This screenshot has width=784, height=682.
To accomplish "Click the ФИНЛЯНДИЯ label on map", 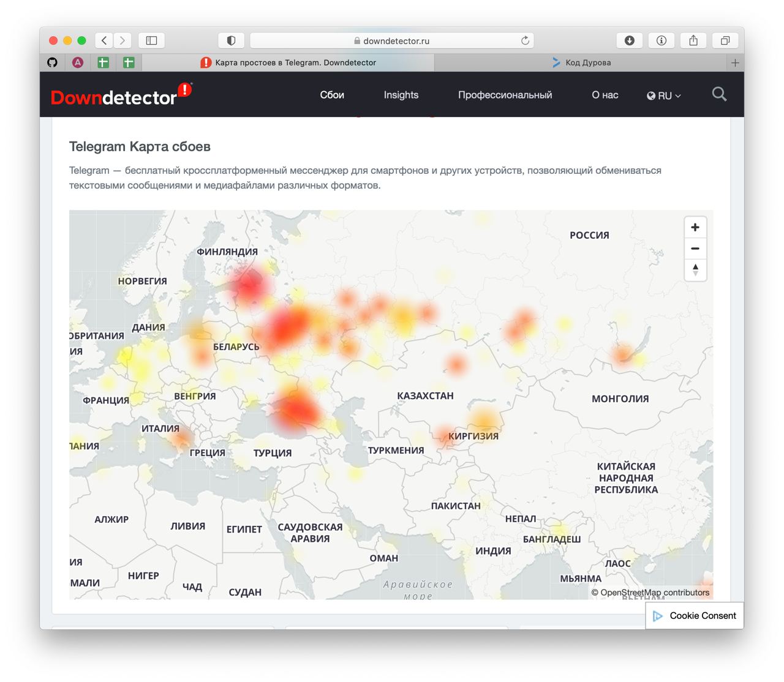I will click(227, 252).
